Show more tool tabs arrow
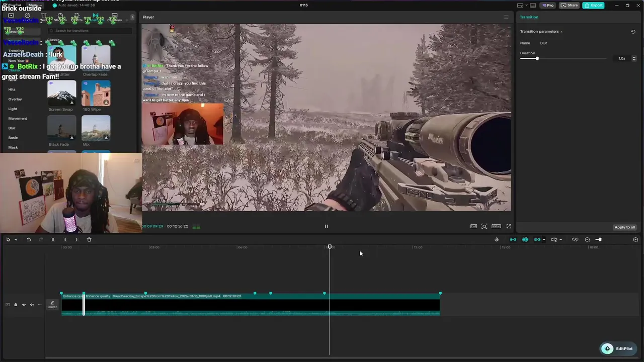This screenshot has height=362, width=644. coord(132,17)
